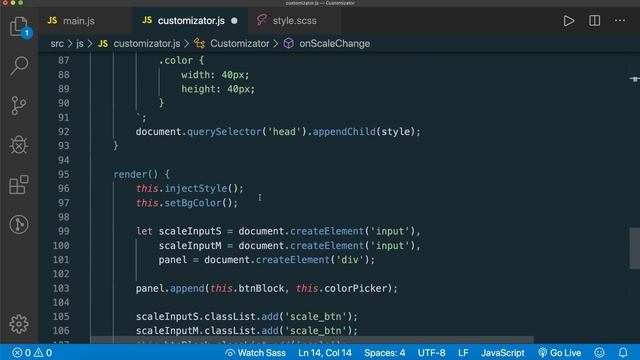
Task: Change end-of-line sequence LF
Action: [x=463, y=353]
